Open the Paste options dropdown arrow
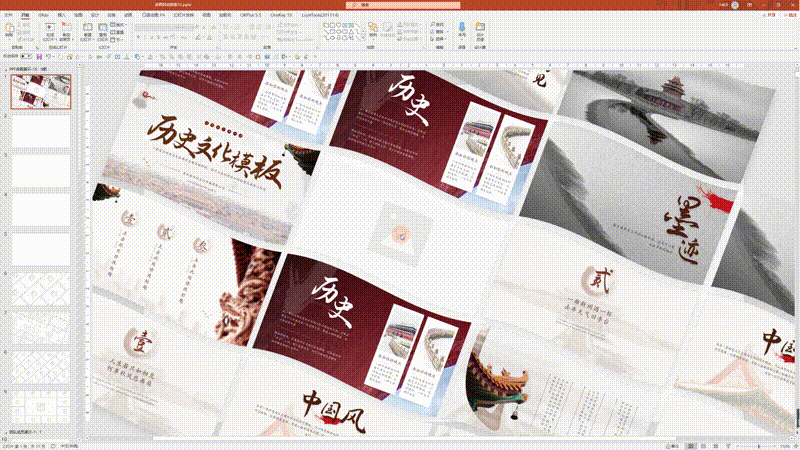This screenshot has width=800, height=450. point(10,39)
